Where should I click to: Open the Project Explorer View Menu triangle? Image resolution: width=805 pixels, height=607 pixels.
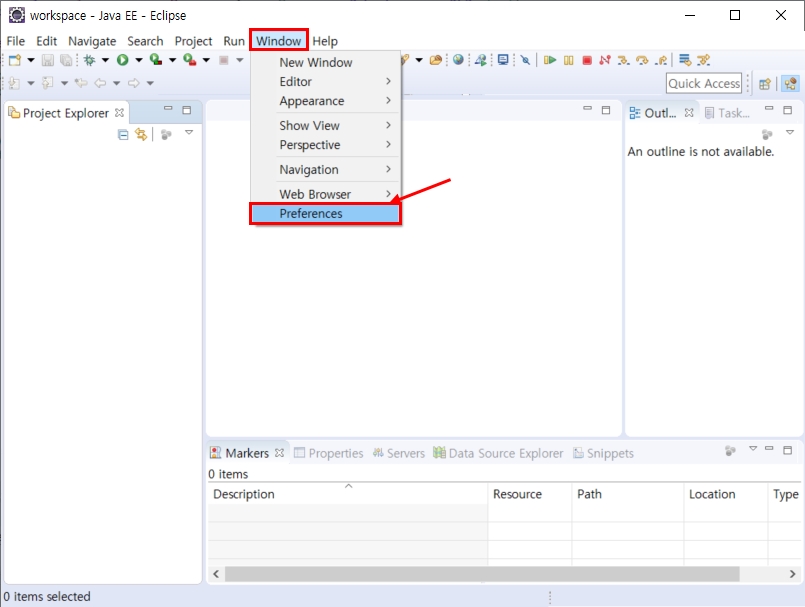point(189,132)
